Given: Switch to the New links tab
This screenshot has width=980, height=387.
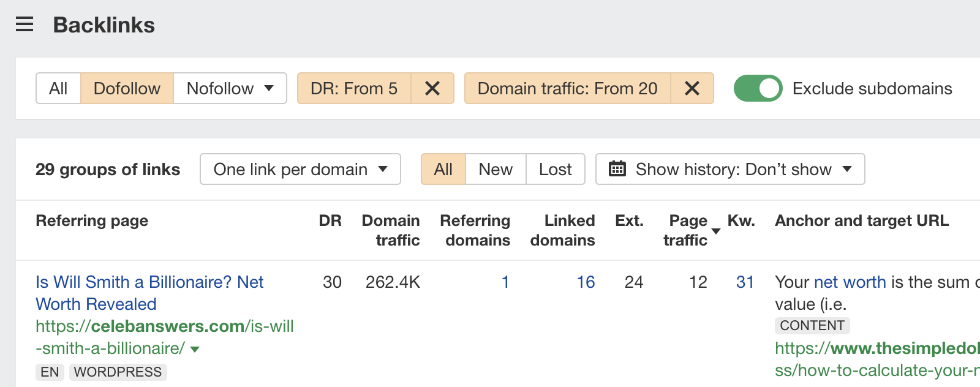Looking at the screenshot, I should (496, 169).
